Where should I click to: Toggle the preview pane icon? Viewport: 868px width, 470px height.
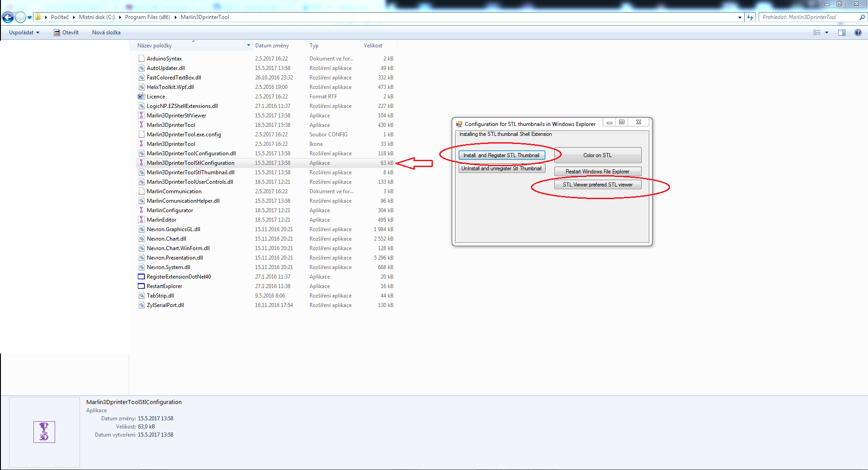(x=841, y=33)
